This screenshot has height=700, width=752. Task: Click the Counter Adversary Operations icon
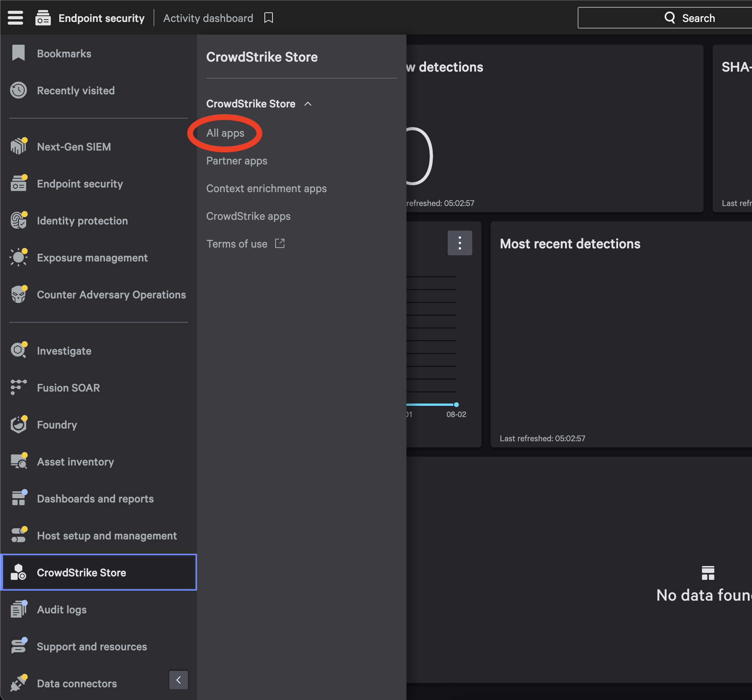18,295
